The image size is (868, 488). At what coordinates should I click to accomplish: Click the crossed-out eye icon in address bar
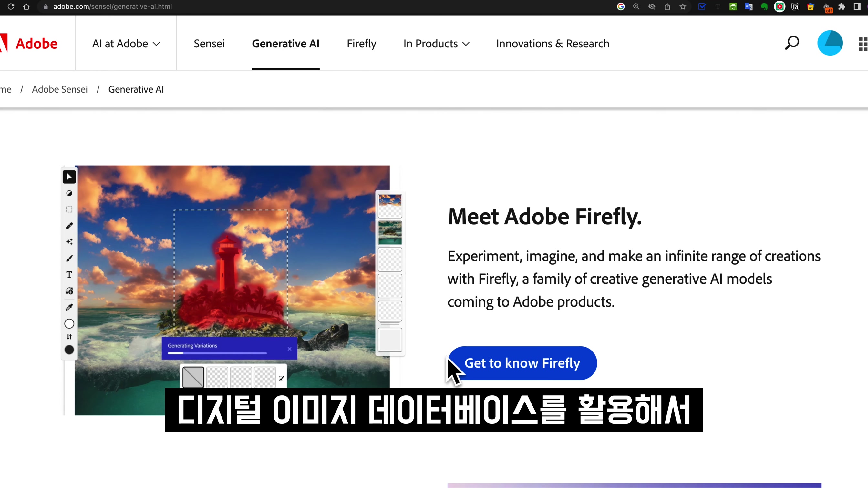click(x=652, y=6)
